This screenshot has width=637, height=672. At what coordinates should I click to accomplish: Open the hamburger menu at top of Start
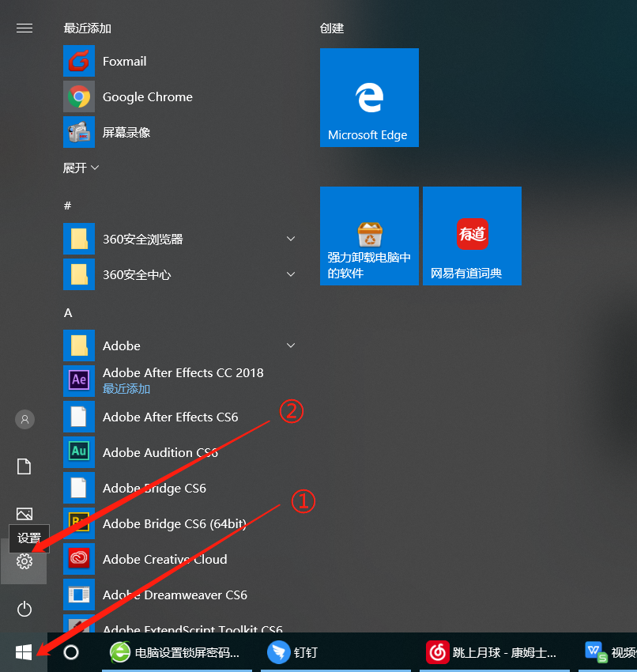(24, 28)
